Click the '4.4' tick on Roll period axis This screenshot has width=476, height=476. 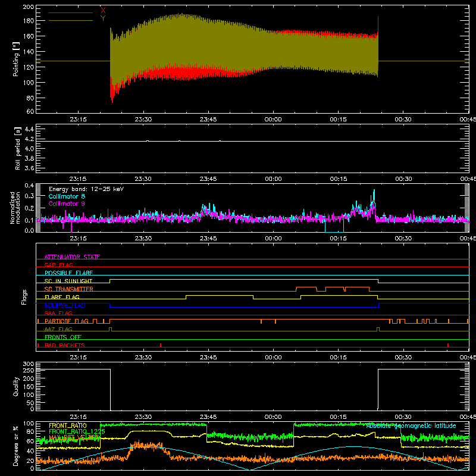(x=29, y=129)
